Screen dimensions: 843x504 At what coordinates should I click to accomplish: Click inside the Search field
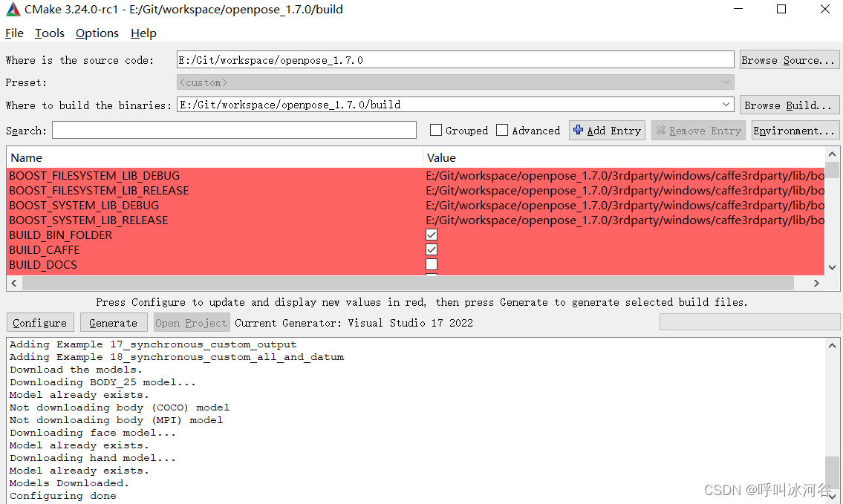[234, 130]
